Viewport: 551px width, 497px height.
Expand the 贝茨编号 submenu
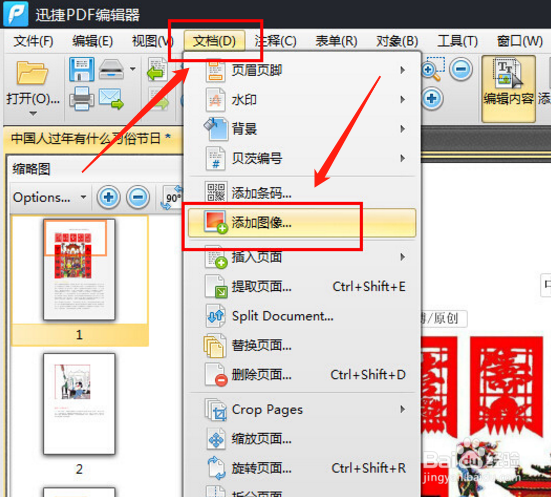[x=302, y=158]
